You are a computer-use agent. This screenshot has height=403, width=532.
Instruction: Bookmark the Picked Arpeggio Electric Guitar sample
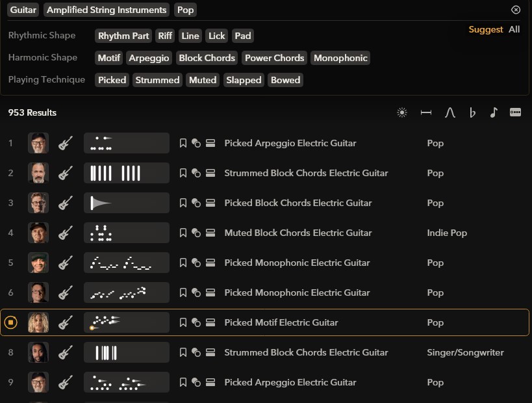[x=183, y=143]
